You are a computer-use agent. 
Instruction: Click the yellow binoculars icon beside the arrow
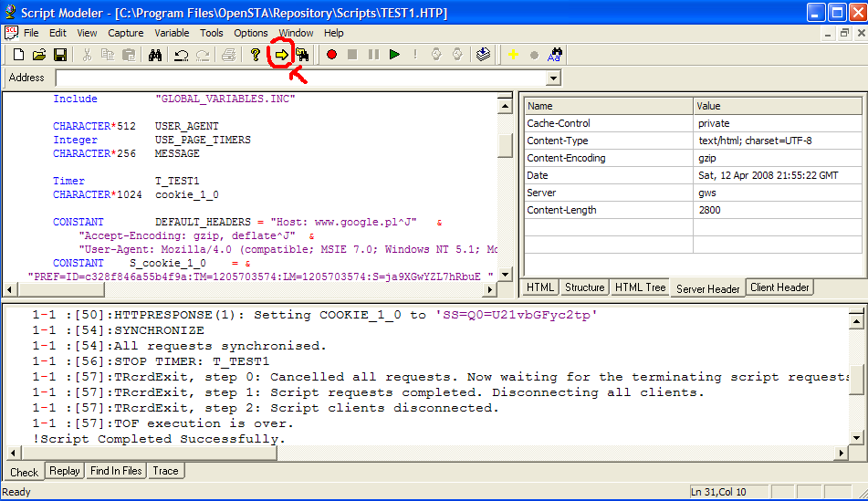coord(302,55)
